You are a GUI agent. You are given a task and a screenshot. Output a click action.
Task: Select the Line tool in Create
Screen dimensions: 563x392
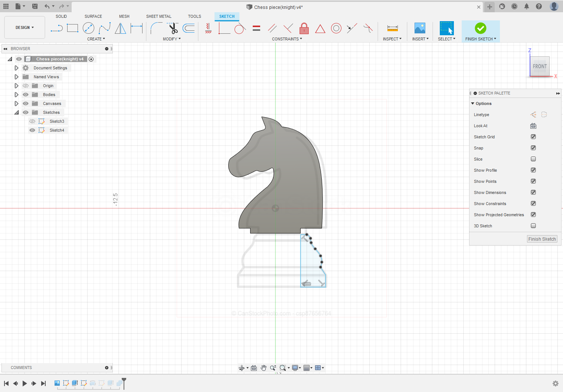click(x=56, y=28)
